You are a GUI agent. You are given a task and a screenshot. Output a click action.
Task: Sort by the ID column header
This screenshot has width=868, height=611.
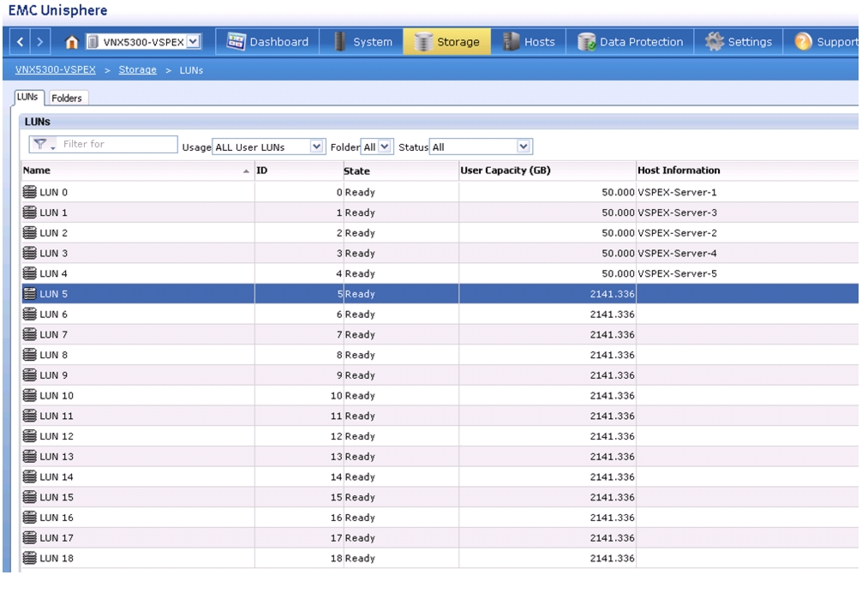[299, 171]
